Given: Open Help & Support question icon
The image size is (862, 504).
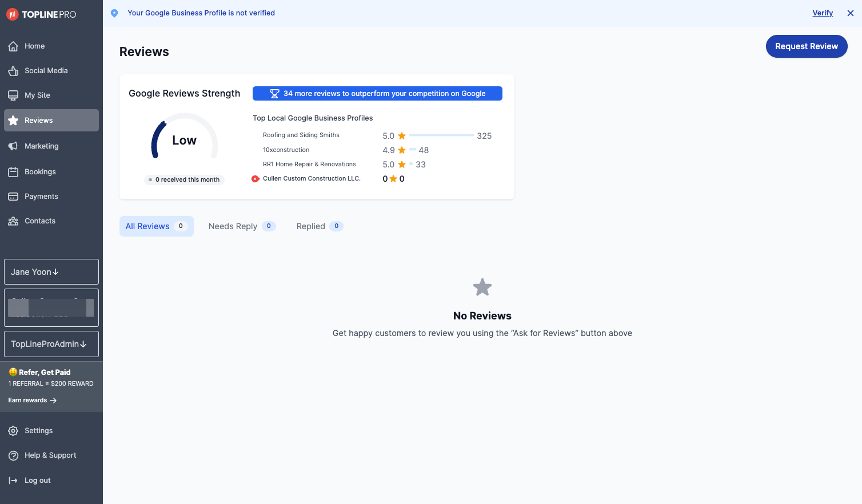Looking at the screenshot, I should click(13, 455).
